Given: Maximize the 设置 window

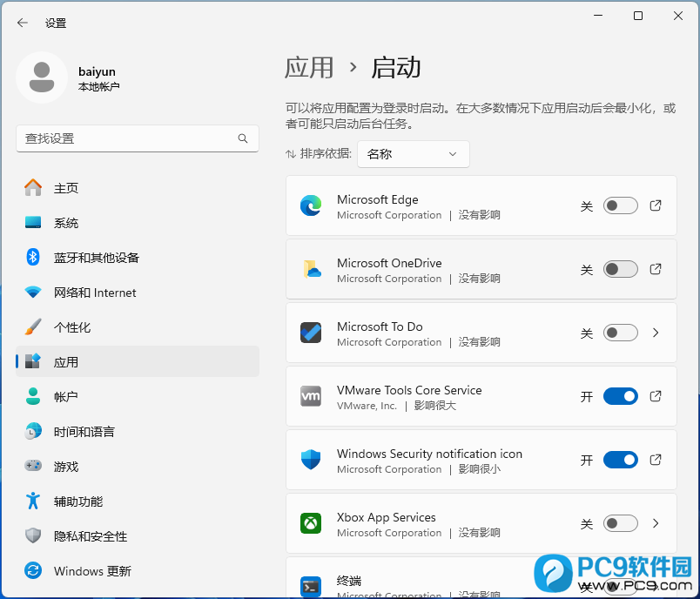Looking at the screenshot, I should coord(638,16).
